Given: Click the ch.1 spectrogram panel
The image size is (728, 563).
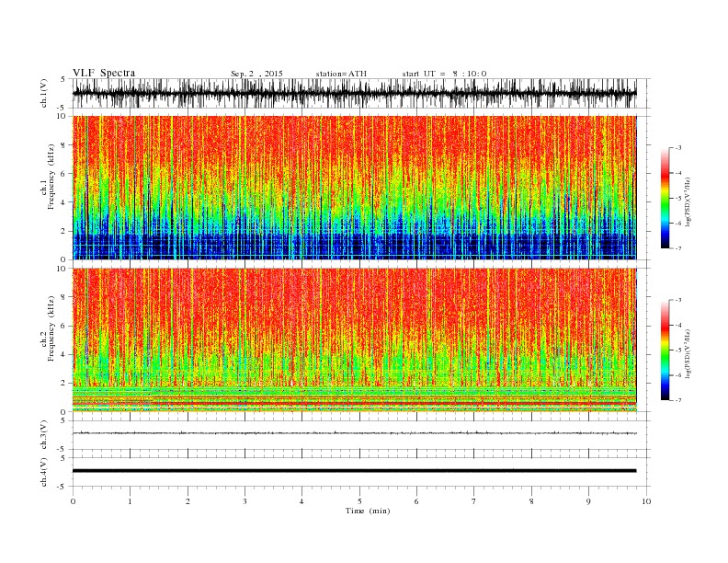Looking at the screenshot, I should click(354, 188).
